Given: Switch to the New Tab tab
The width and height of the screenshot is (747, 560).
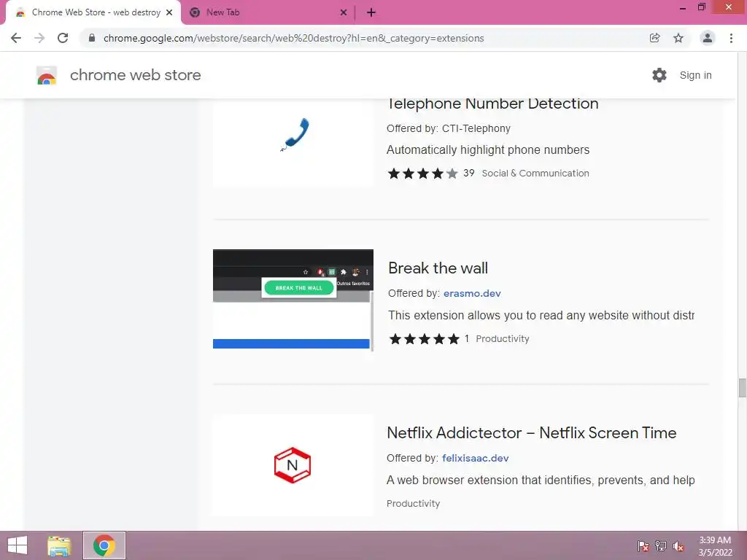Looking at the screenshot, I should [x=268, y=12].
